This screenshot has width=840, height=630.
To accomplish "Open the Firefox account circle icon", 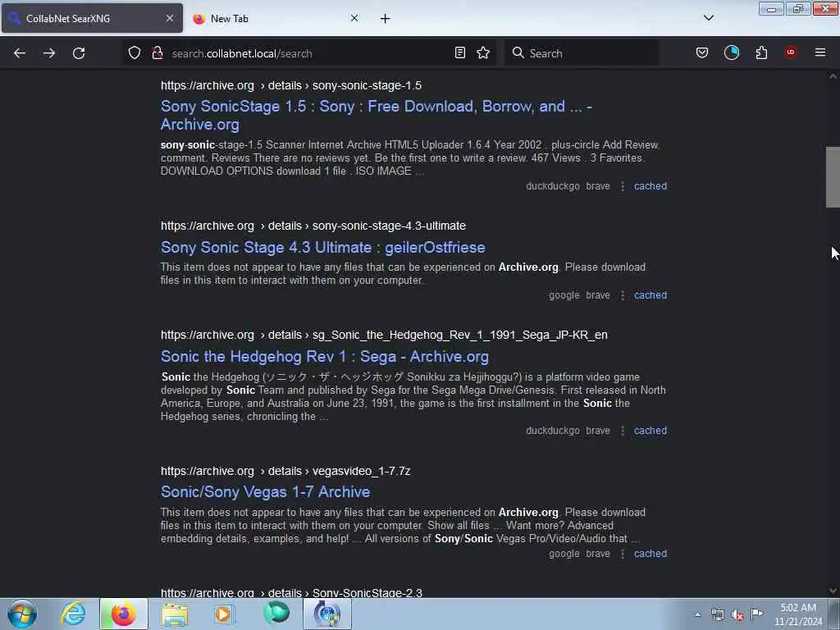I will tap(731, 52).
